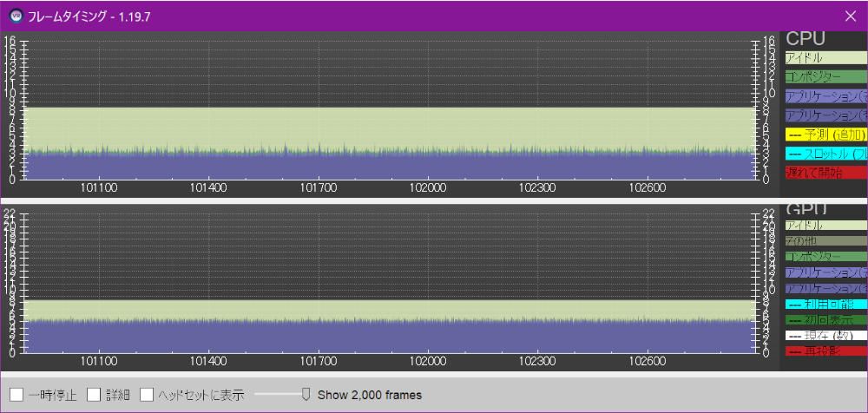Click the 101700 label on the CPU graph axis

[x=318, y=187]
